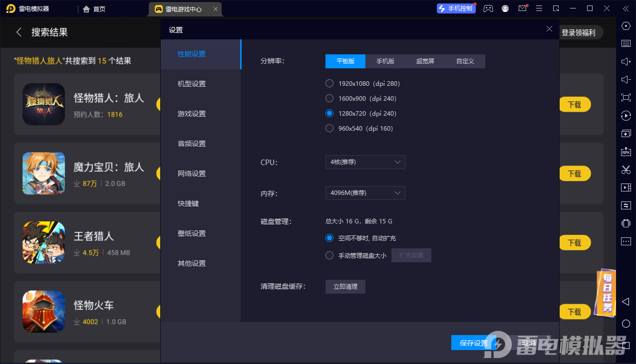Screen dimensions: 636x364
Task: Click the user account avatar icon
Action: tap(505, 8)
